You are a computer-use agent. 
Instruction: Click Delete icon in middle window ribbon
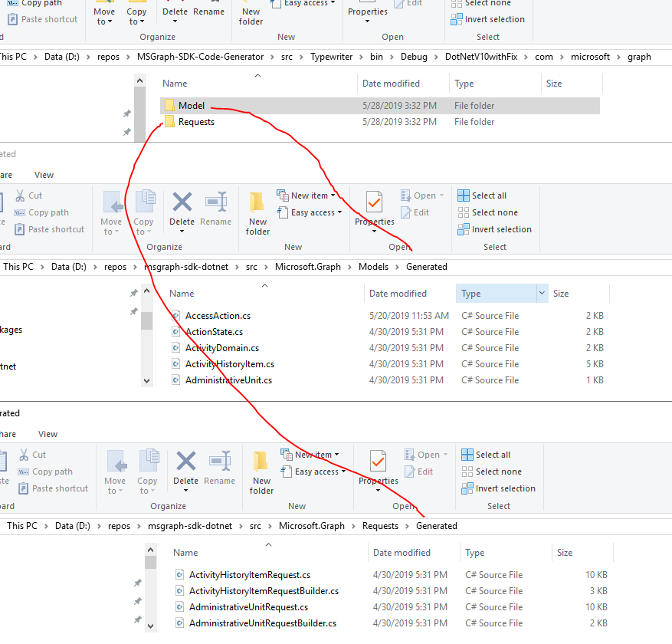click(182, 202)
